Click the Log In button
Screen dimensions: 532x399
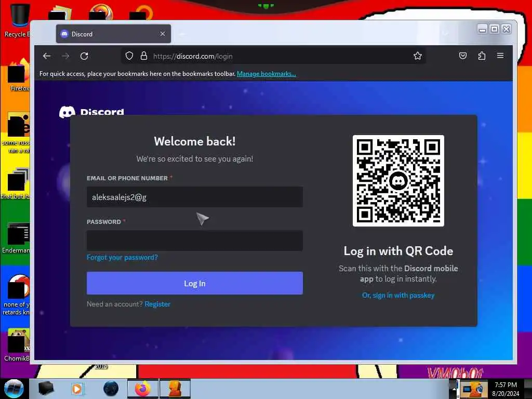click(195, 283)
